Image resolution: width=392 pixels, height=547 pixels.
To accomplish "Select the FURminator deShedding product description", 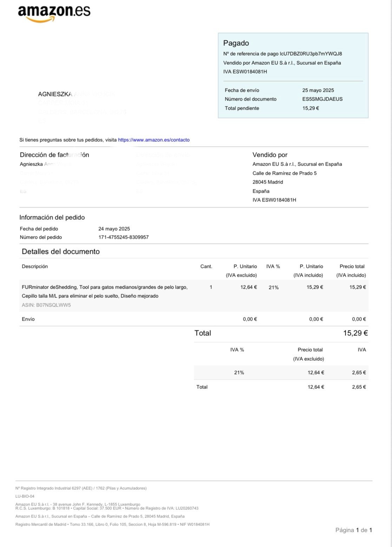I will (x=105, y=291).
